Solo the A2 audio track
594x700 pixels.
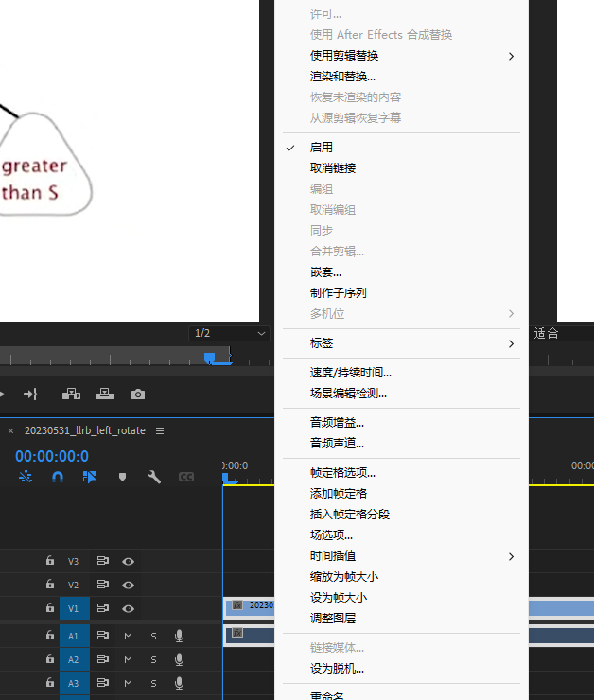point(153,659)
